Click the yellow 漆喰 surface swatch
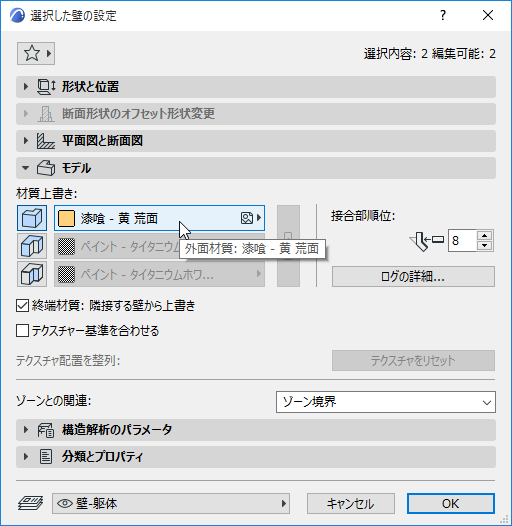 (x=66, y=218)
